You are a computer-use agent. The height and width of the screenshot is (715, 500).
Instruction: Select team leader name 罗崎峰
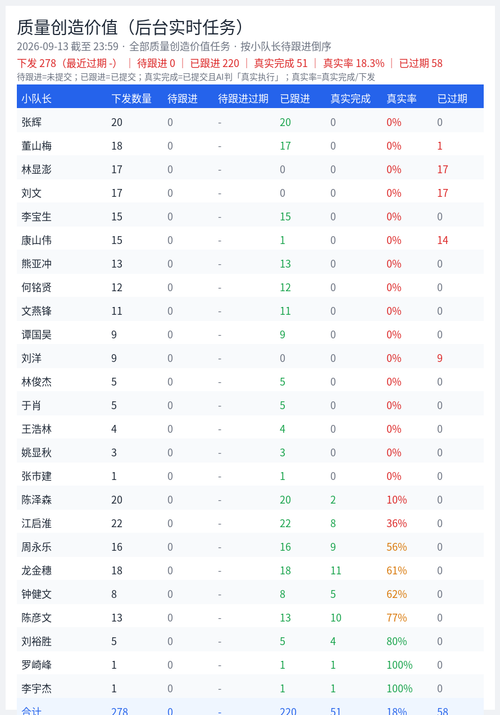36,665
